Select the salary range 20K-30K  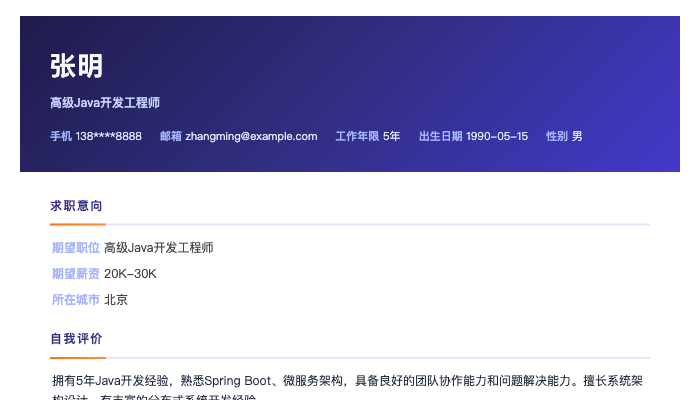click(x=130, y=274)
